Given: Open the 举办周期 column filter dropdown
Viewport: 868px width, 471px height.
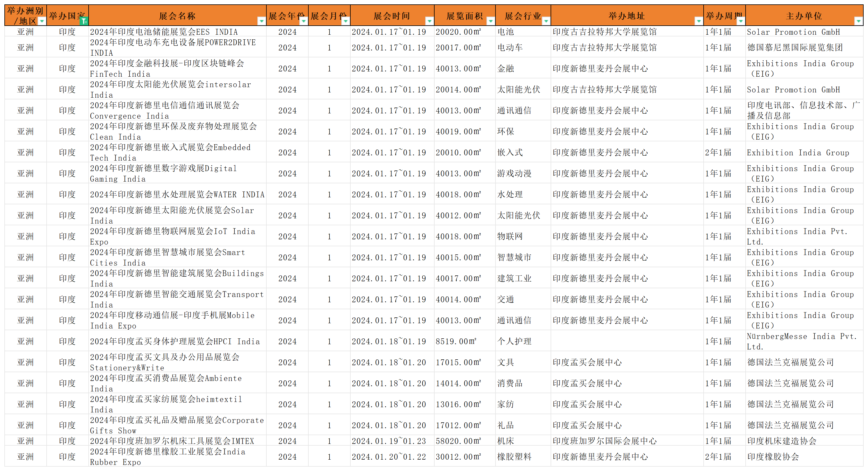Looking at the screenshot, I should [741, 21].
